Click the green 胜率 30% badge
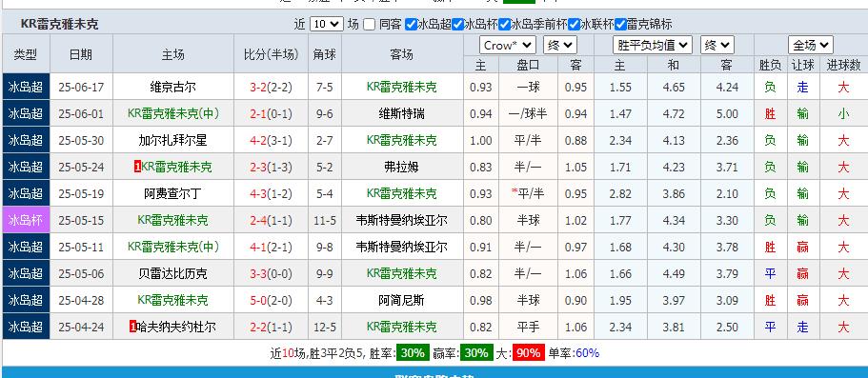Screen dimensions: 868x378 pyautogui.click(x=413, y=352)
